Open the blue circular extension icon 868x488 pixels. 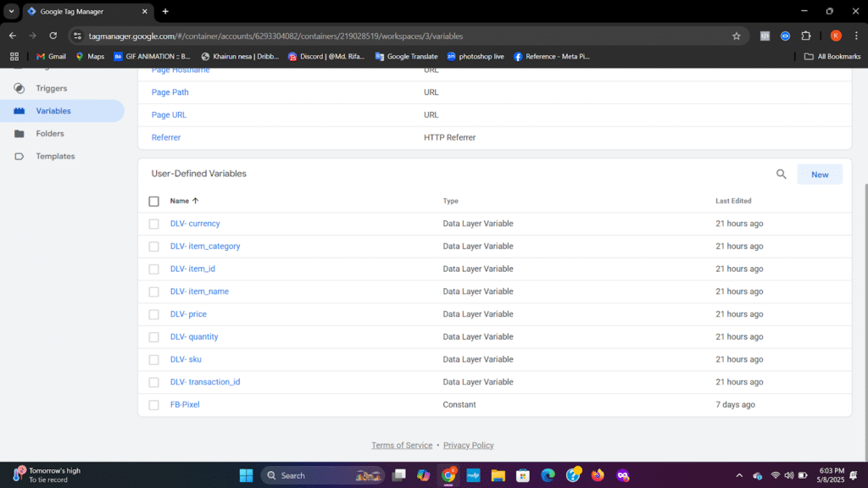(x=785, y=36)
